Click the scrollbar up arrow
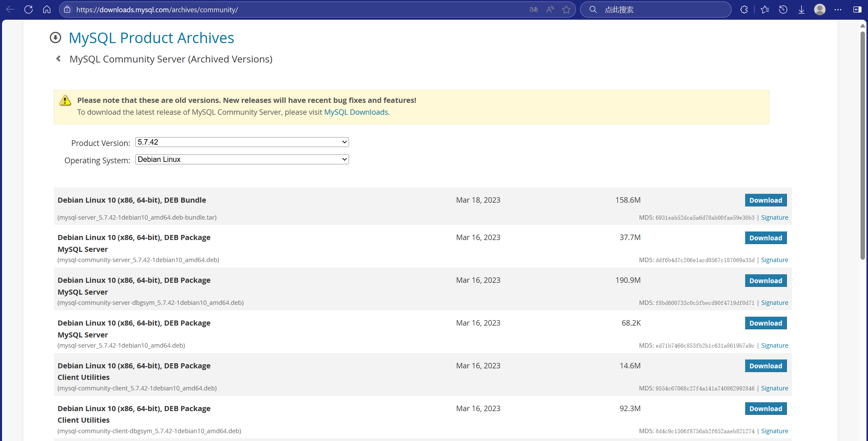This screenshot has width=868, height=441. tap(863, 26)
